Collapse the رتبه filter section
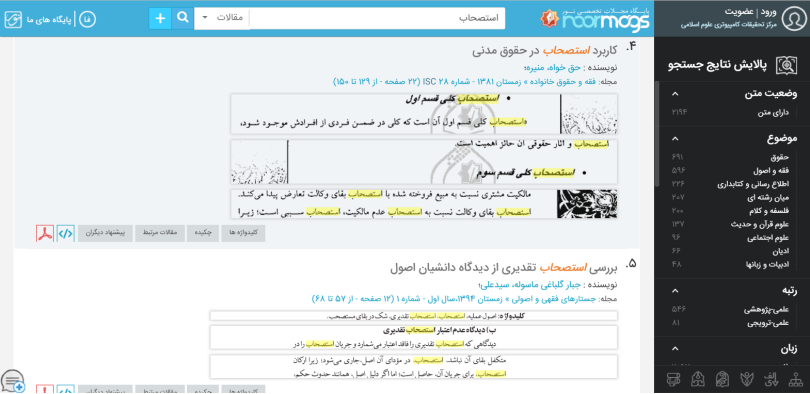 pyautogui.click(x=676, y=291)
